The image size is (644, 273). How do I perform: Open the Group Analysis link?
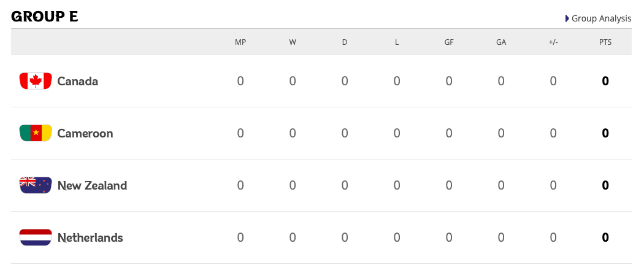(x=601, y=18)
